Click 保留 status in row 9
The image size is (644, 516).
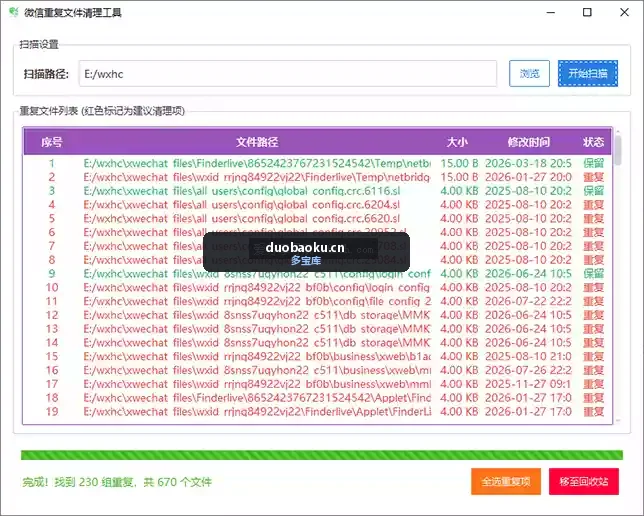pos(593,274)
